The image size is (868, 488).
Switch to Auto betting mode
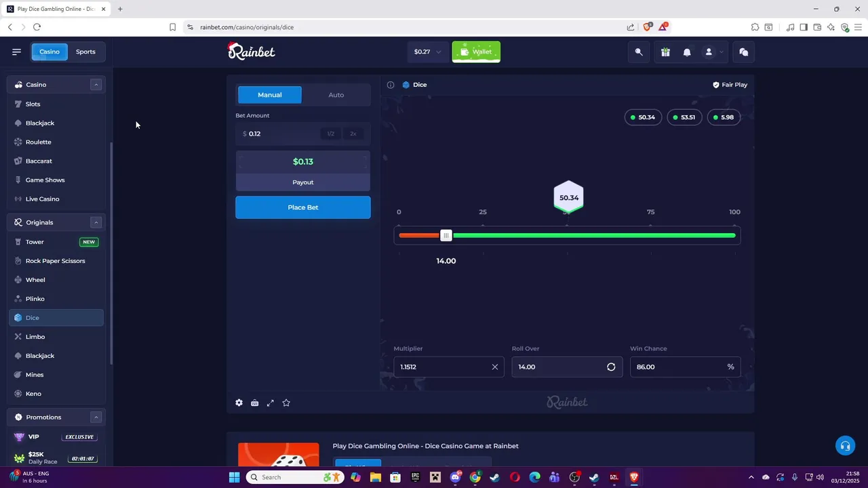coord(336,95)
